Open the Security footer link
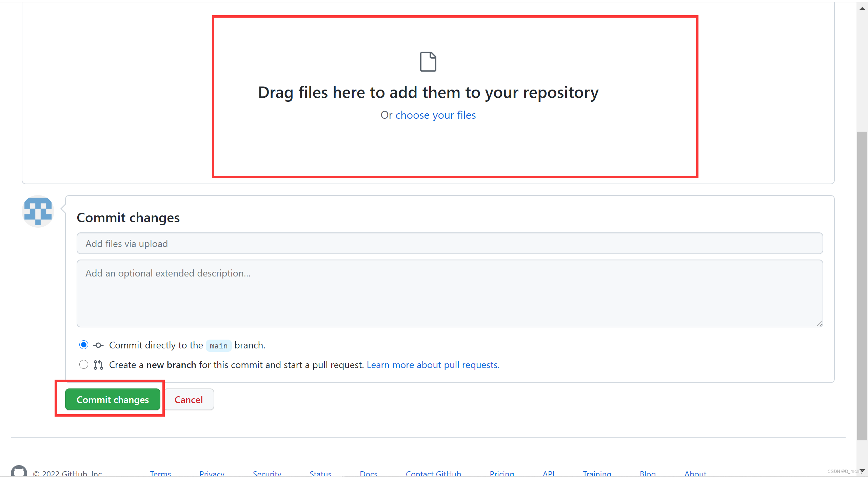The image size is (868, 477). 267,474
